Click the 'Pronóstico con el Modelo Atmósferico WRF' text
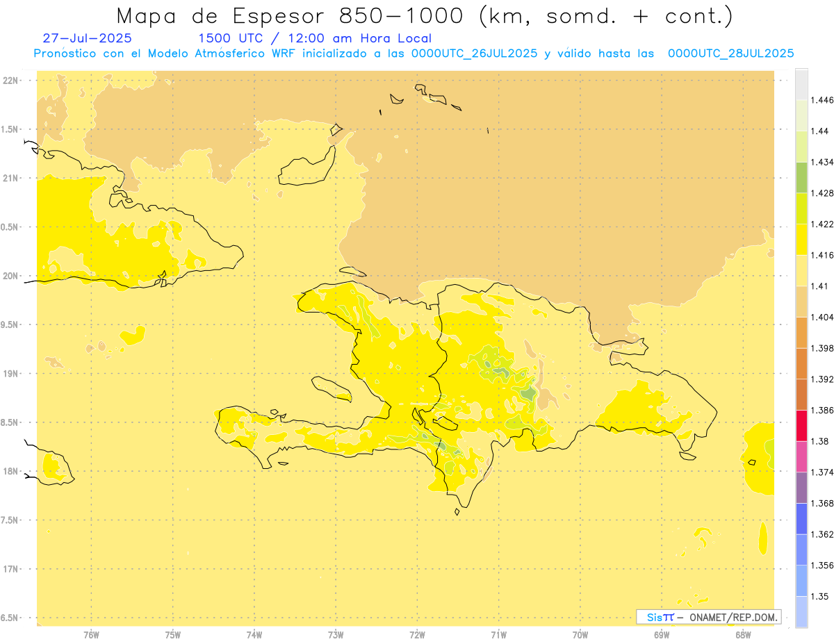834x644 pixels. point(164,53)
